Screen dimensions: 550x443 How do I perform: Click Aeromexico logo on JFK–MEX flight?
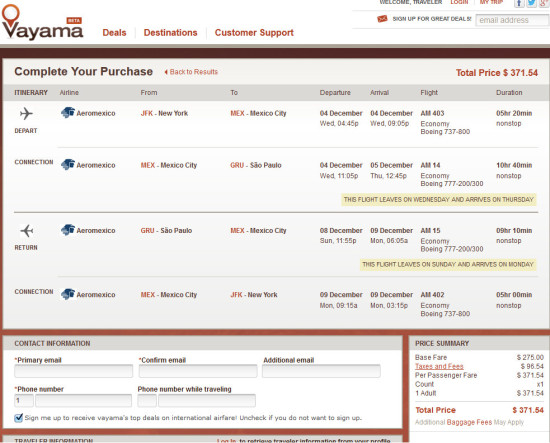68,113
